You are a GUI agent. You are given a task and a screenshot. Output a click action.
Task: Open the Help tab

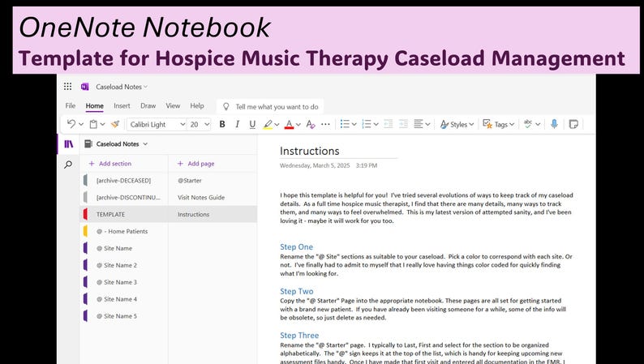[x=197, y=106]
